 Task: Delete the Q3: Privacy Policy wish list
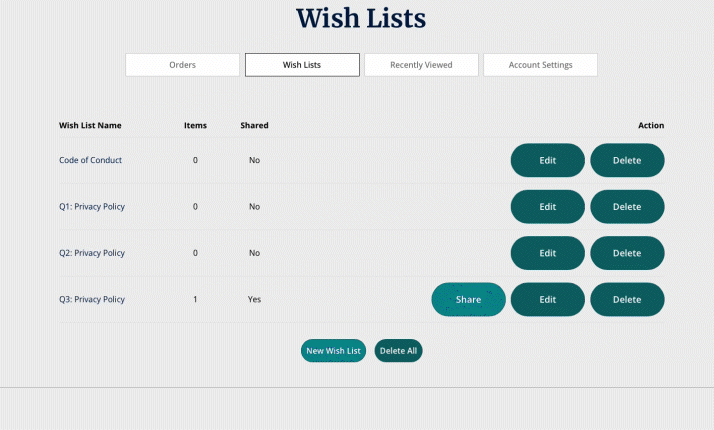click(627, 300)
